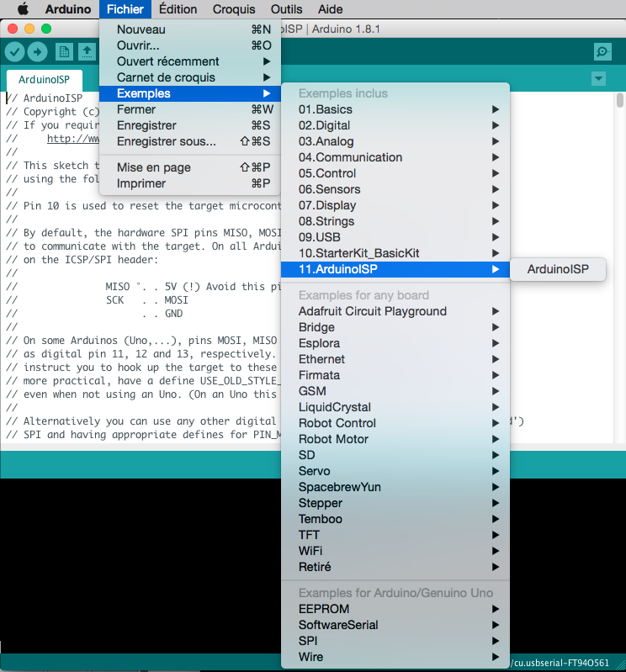
Task: Select Mise en page menu entry
Action: pyautogui.click(x=190, y=167)
